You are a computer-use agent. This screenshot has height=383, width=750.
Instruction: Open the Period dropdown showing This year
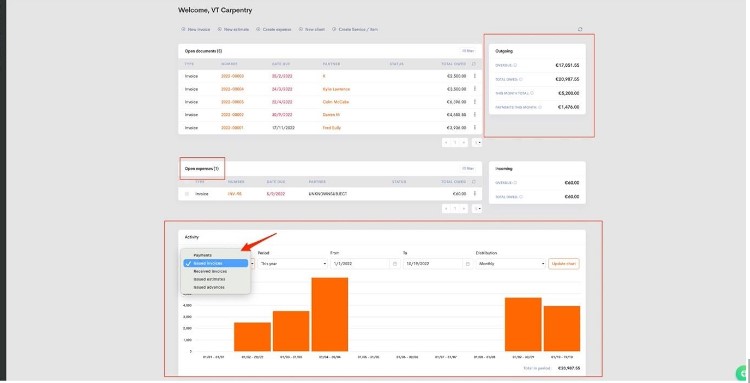point(292,263)
